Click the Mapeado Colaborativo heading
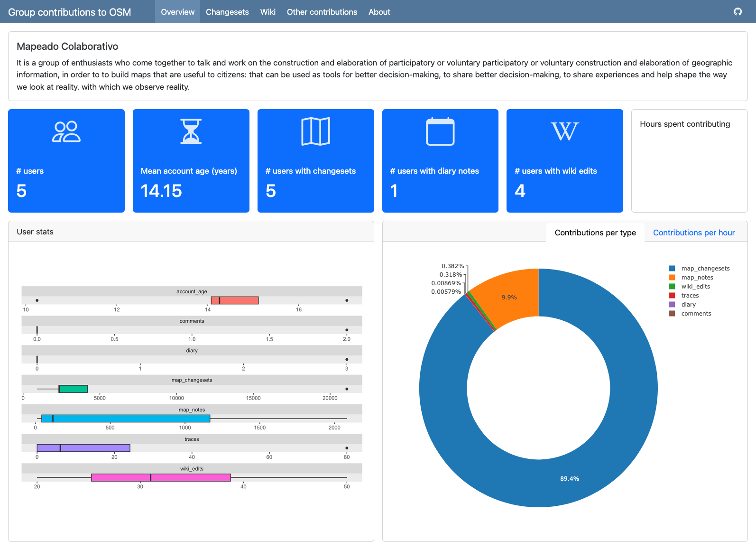This screenshot has height=550, width=756. point(67,47)
